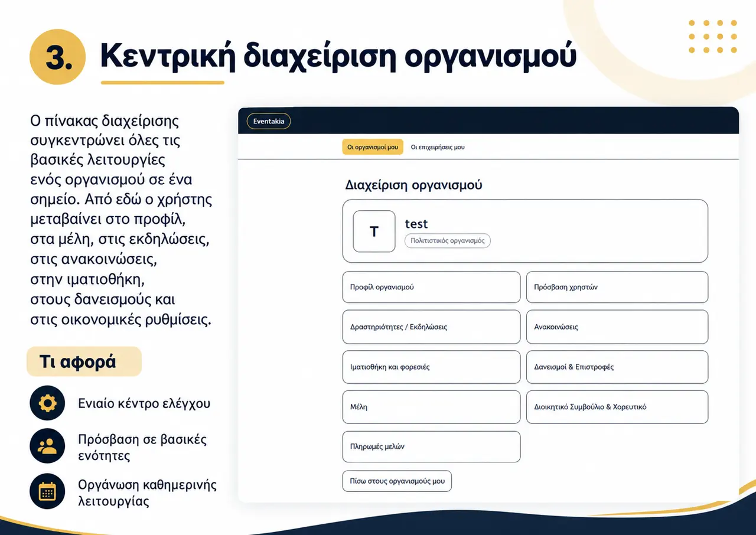Open the Ανακοινώσεις section
Viewport: 756px width, 535px height.
tap(617, 327)
